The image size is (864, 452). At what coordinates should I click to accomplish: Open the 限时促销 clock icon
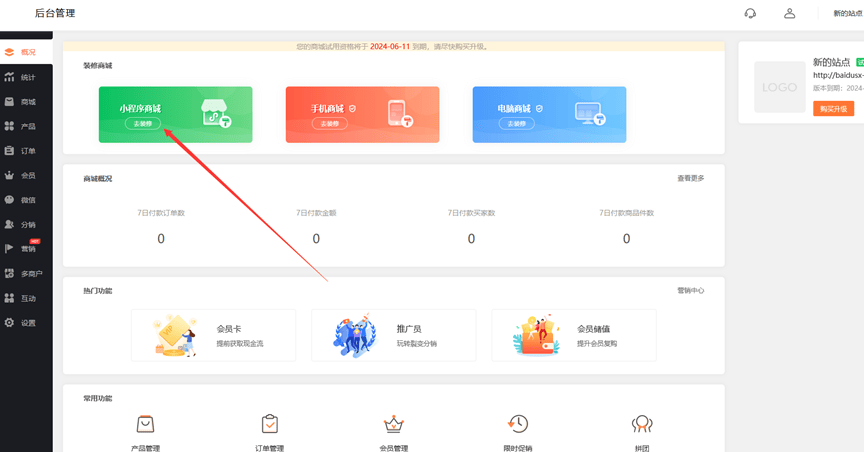[518, 424]
